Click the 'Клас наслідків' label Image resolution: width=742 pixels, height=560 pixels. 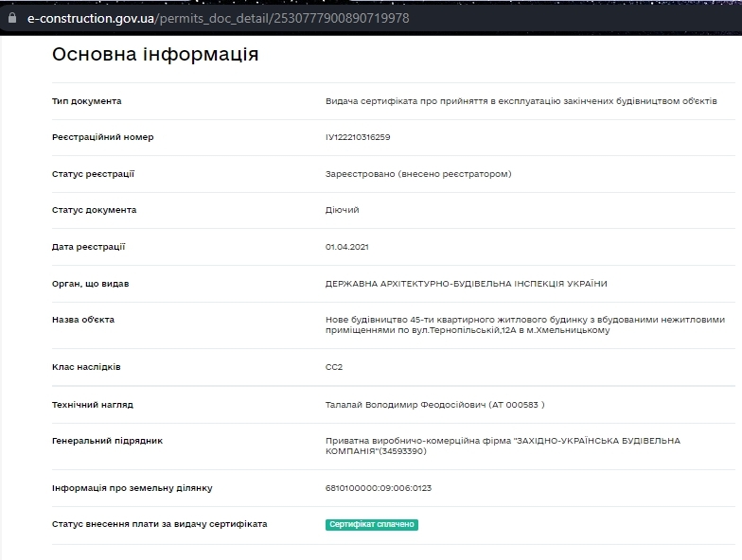(86, 367)
